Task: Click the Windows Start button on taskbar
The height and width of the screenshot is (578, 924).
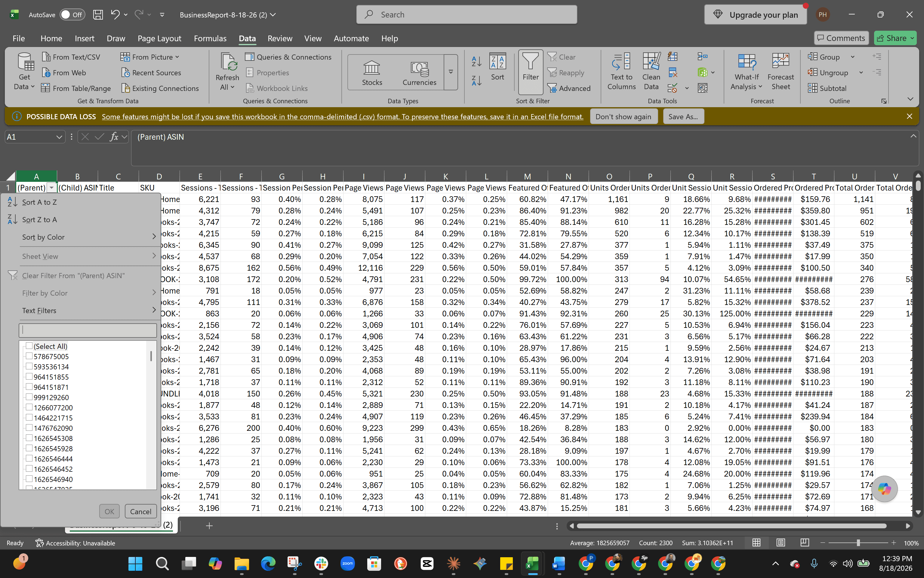Action: tap(135, 564)
